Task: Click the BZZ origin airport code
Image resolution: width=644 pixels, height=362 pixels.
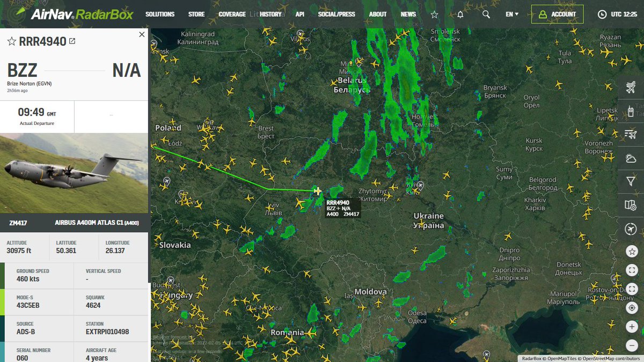Action: 22,70
